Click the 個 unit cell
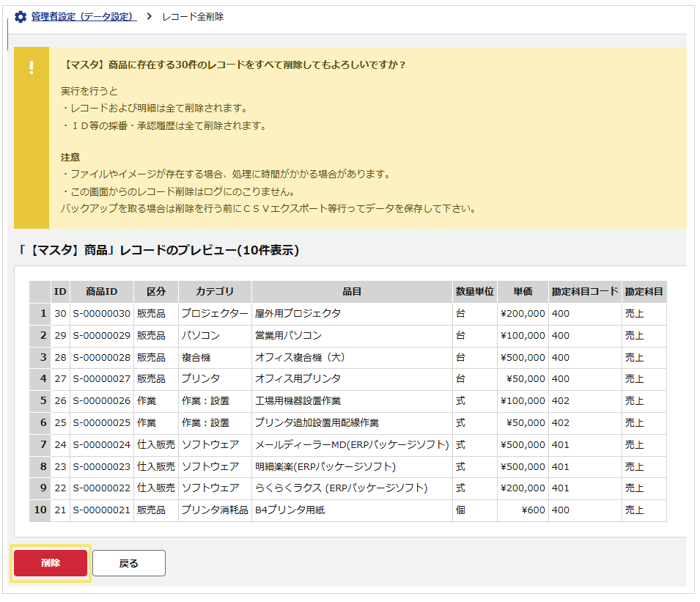 pos(474,510)
